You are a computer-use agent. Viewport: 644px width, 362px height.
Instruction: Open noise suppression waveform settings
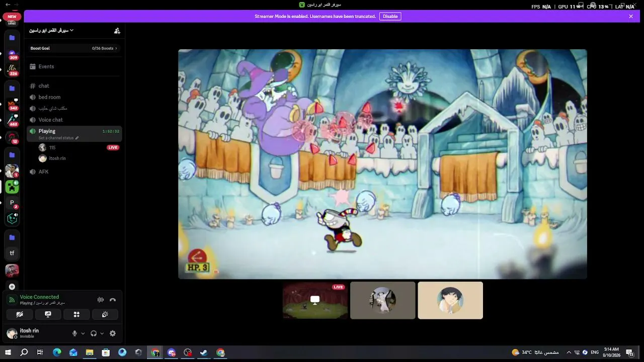tap(101, 300)
